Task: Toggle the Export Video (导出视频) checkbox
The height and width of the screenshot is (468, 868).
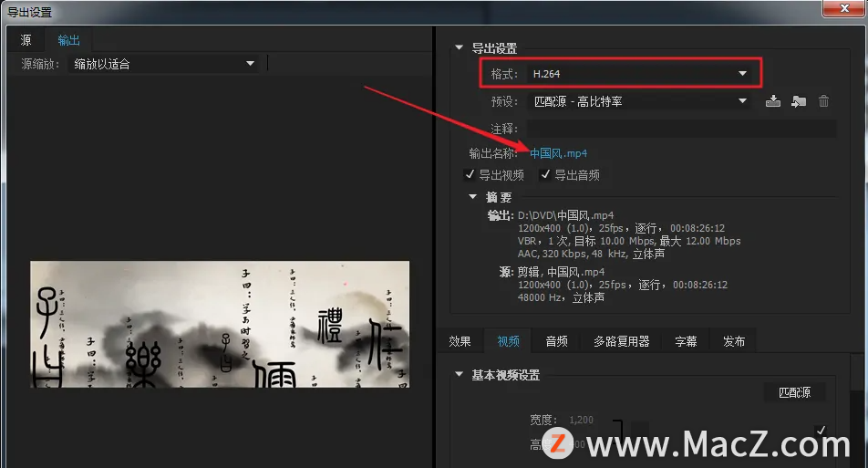Action: pyautogui.click(x=470, y=175)
